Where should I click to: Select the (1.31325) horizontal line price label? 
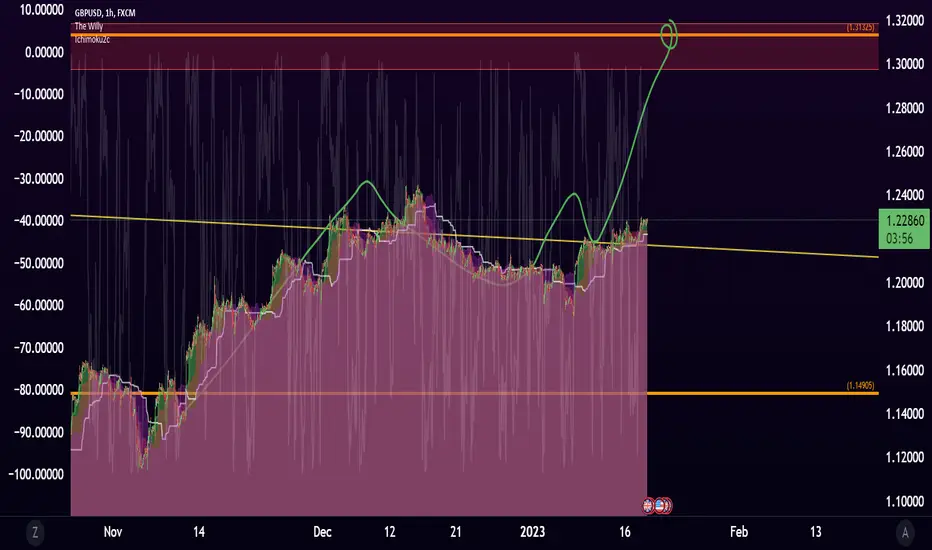(x=860, y=27)
